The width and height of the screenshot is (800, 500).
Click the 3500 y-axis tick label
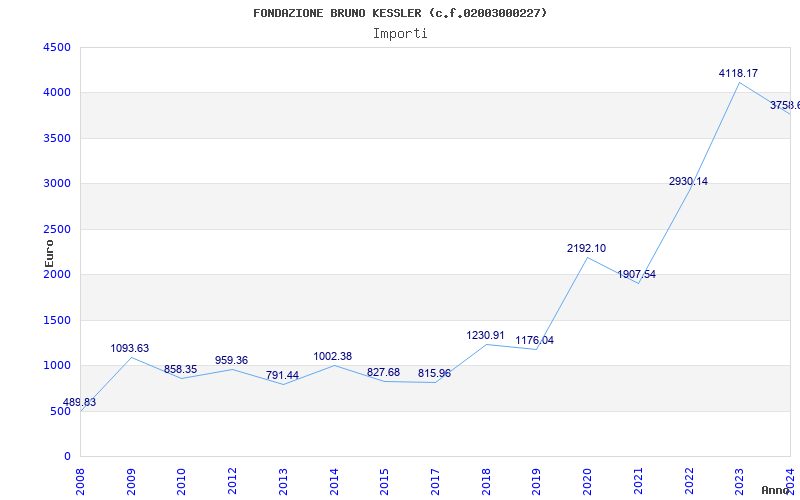pyautogui.click(x=57, y=138)
